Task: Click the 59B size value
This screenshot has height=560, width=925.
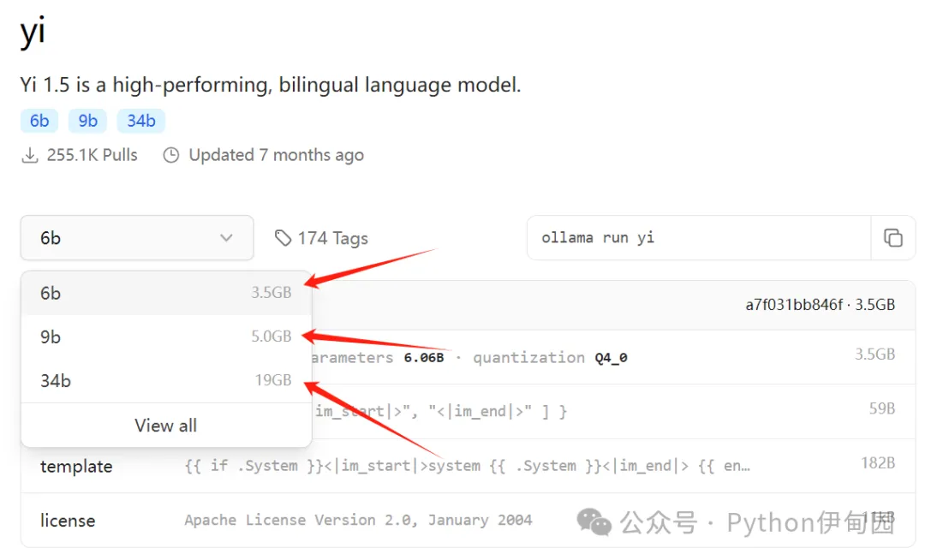Action: [882, 408]
